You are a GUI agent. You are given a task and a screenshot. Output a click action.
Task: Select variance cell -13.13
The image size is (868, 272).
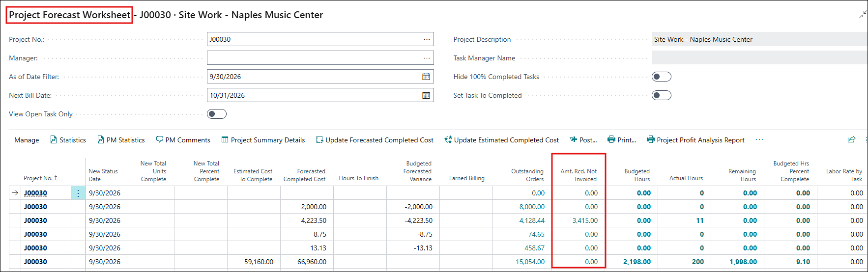tap(423, 248)
